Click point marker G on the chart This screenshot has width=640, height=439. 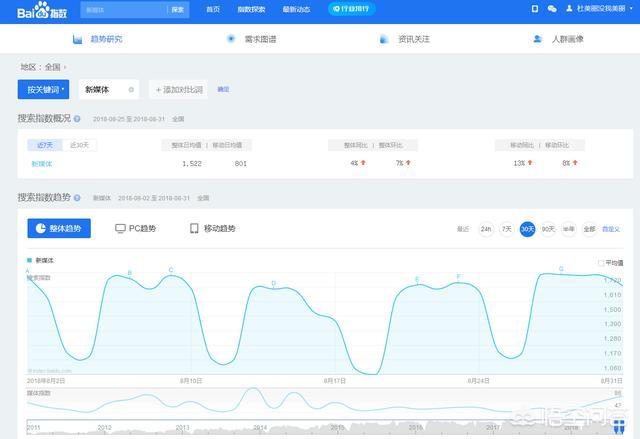[561, 269]
